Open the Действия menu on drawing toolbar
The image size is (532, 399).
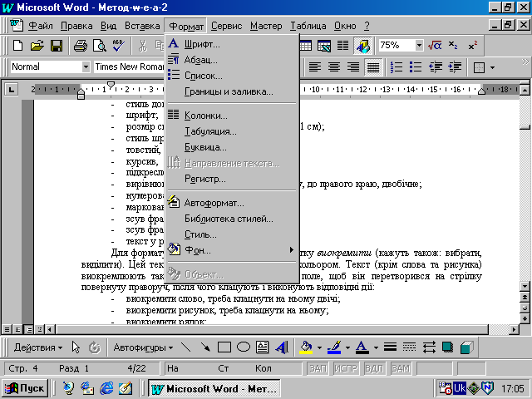(38, 347)
